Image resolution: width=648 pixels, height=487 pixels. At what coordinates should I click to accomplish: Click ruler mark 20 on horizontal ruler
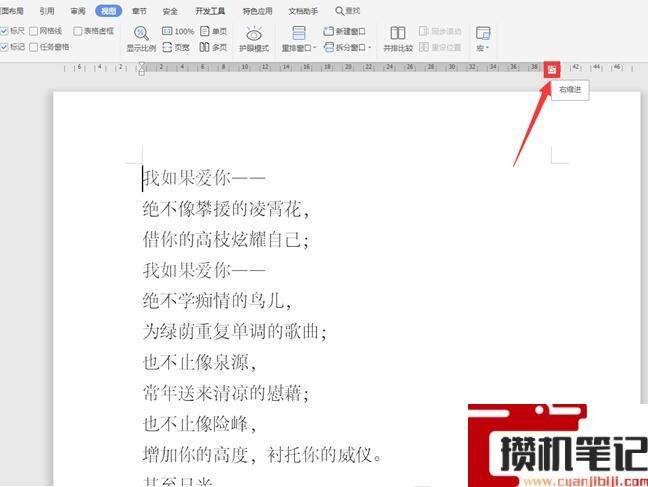[x=348, y=67]
